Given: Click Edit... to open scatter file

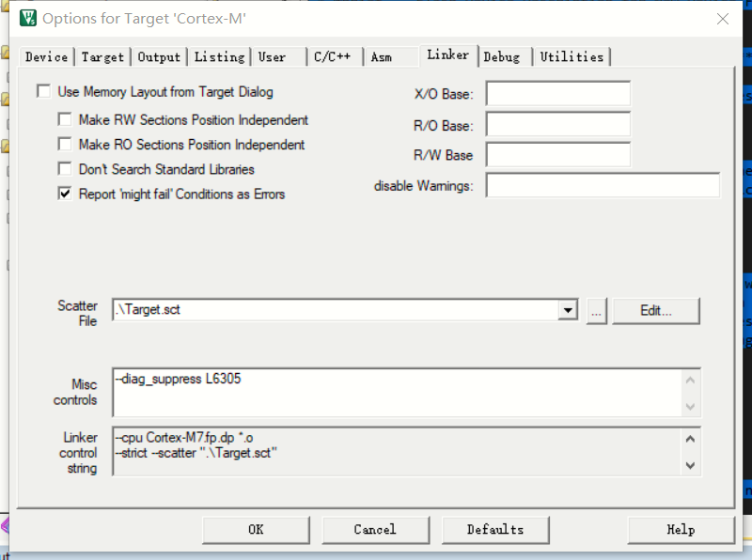Looking at the screenshot, I should [x=656, y=311].
